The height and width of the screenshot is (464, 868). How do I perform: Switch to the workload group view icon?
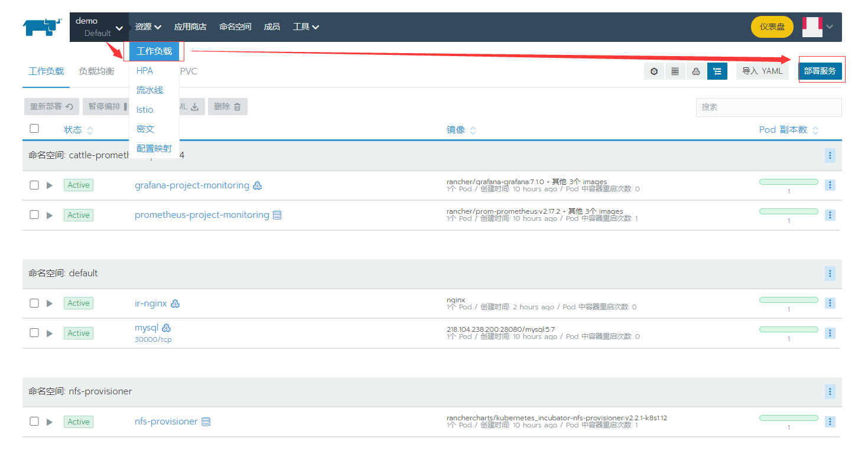coord(696,71)
